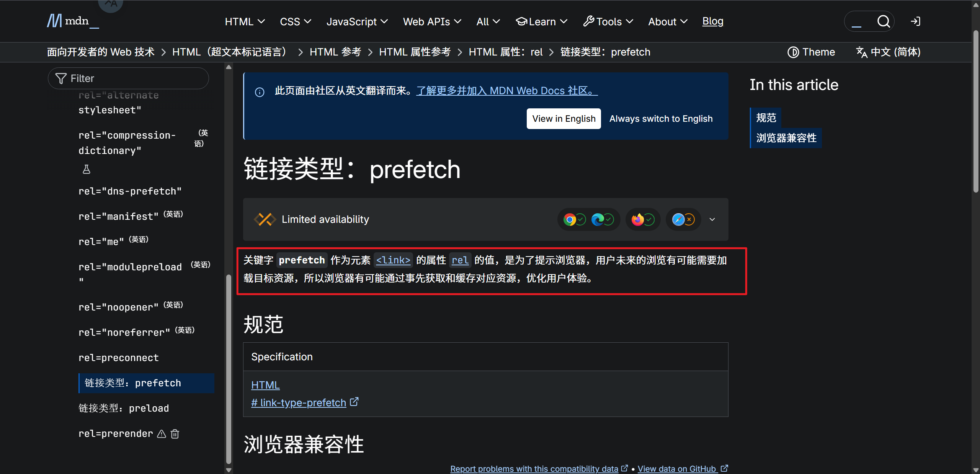
Task: Click the Firefox browser support icon
Action: [638, 219]
